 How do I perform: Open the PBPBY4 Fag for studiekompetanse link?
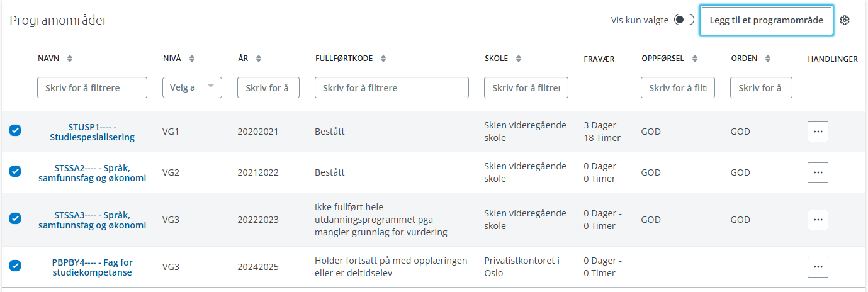coord(92,267)
